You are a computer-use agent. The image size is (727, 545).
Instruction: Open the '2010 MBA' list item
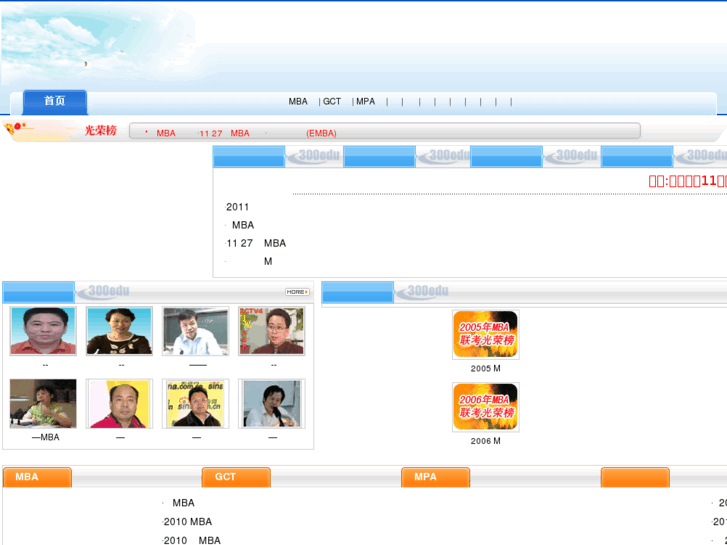pos(188,522)
